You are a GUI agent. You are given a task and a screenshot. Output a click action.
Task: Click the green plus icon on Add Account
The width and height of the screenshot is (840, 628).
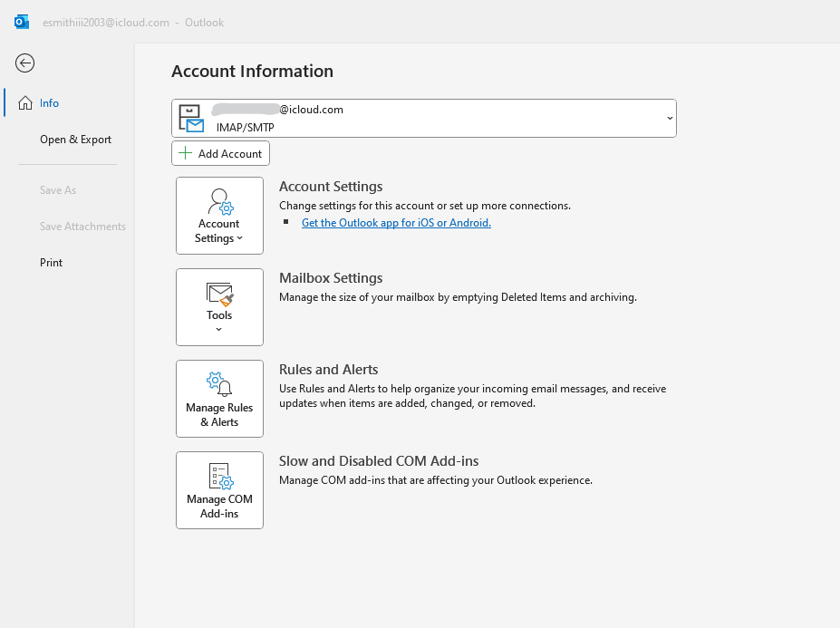[185, 153]
